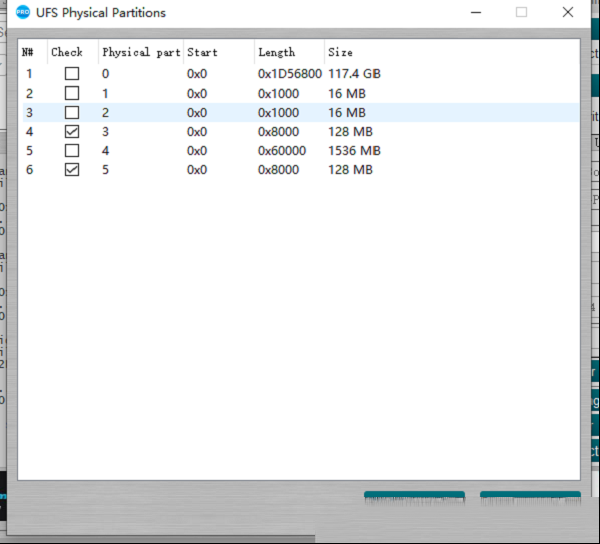Click the 0x1000 length in highlighted row 3
This screenshot has height=544, width=600.
278,112
